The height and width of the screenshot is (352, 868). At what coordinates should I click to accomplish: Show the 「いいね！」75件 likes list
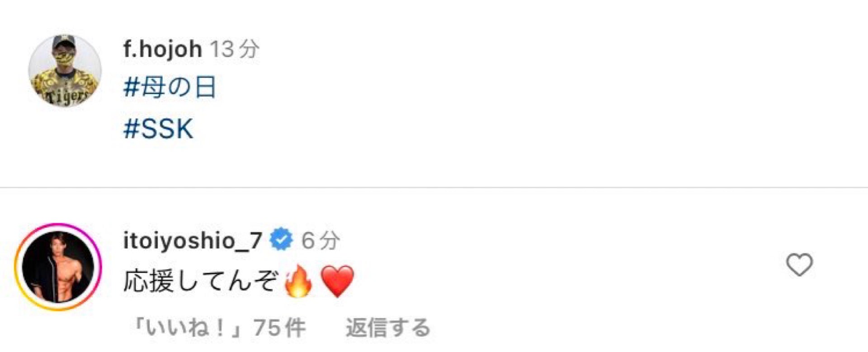(x=219, y=328)
